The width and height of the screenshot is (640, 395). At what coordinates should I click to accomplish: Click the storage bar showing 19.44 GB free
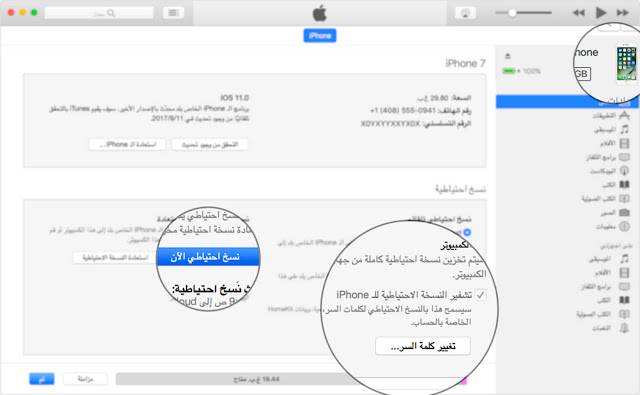pyautogui.click(x=291, y=379)
